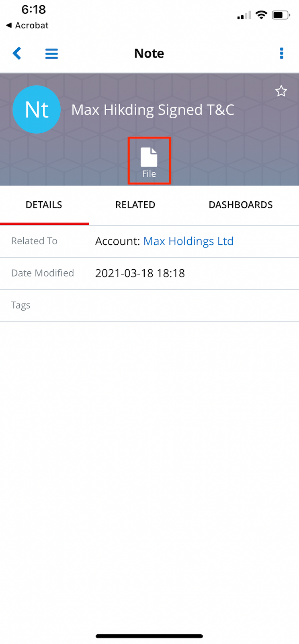Tap the Related To field label

(34, 241)
